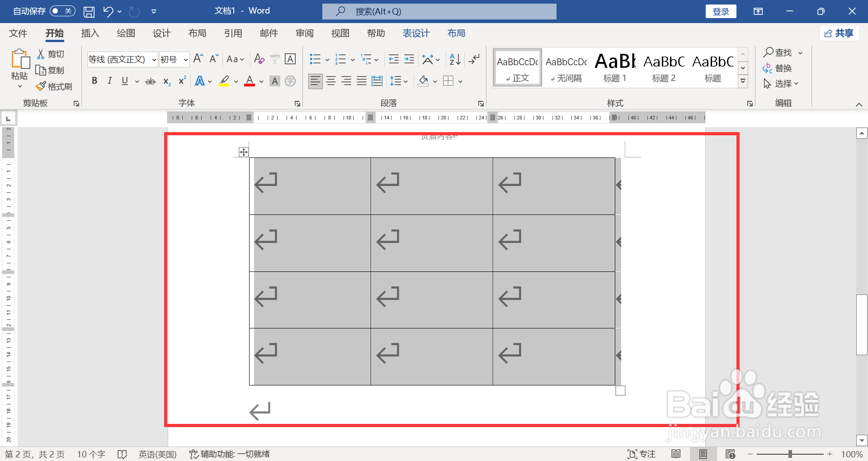
Task: Apply red font color
Action: pyautogui.click(x=250, y=81)
